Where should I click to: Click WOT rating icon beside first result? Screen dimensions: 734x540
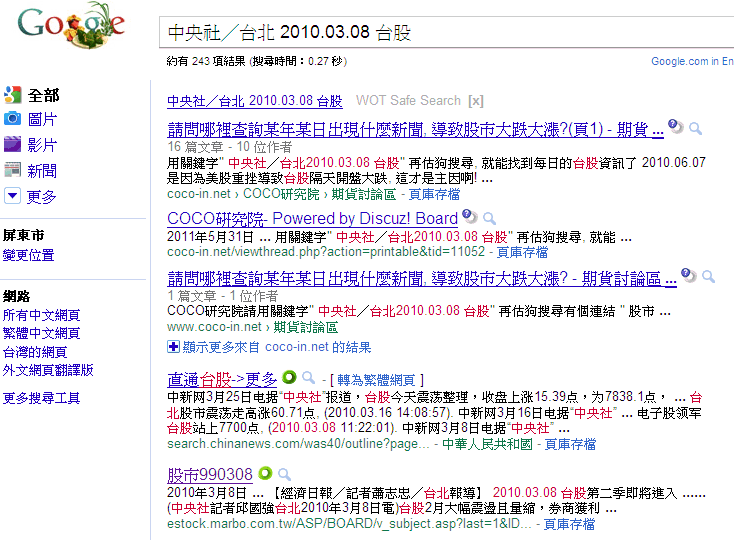click(x=675, y=126)
